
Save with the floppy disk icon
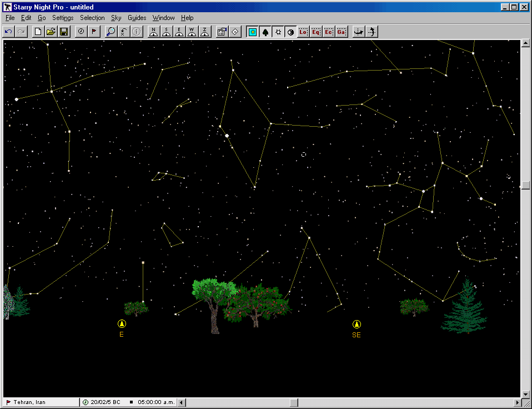pyautogui.click(x=64, y=32)
